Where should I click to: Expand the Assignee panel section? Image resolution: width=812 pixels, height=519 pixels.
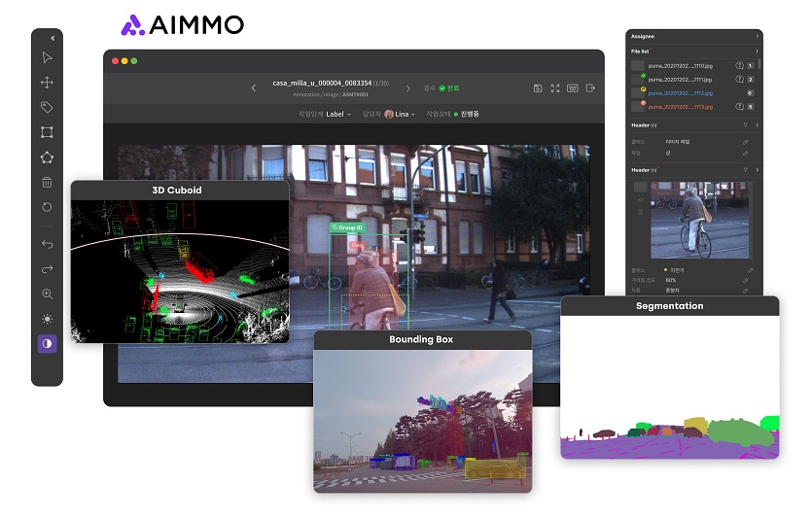coord(758,36)
